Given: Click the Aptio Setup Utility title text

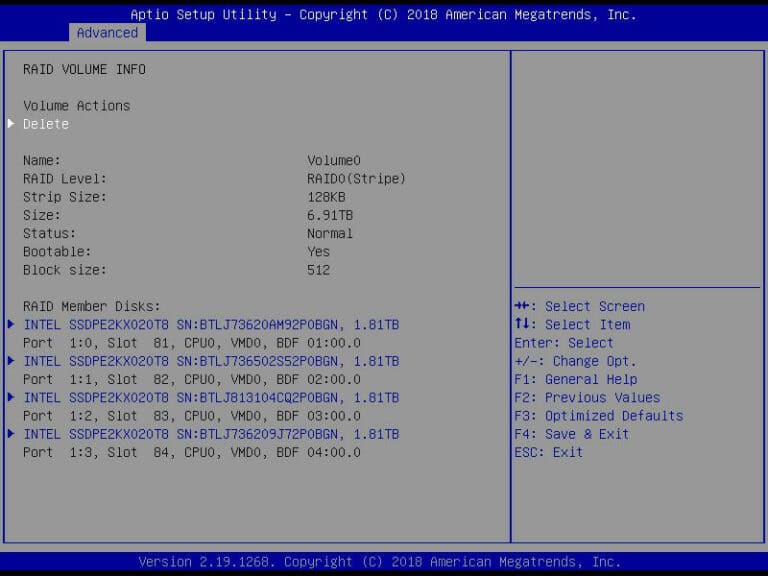Looking at the screenshot, I should (384, 15).
